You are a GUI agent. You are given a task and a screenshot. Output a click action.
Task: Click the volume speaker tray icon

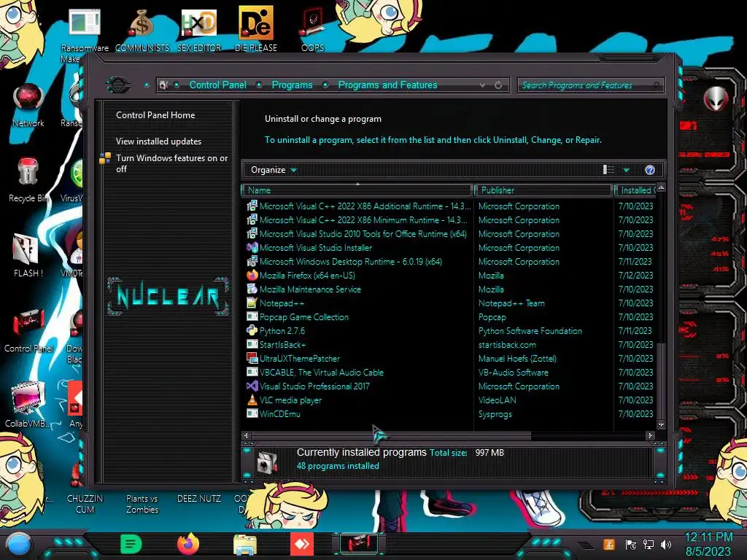[667, 545]
